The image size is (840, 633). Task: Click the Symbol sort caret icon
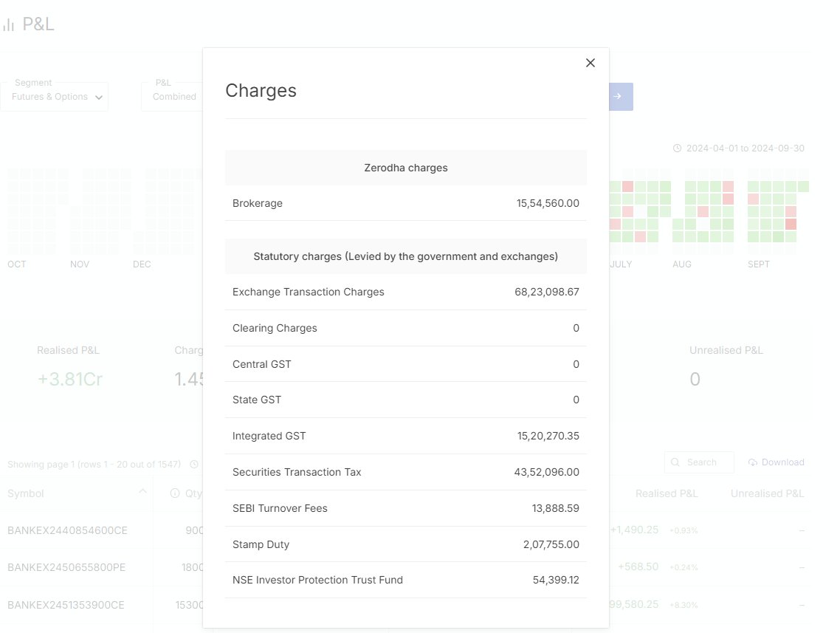coord(142,491)
